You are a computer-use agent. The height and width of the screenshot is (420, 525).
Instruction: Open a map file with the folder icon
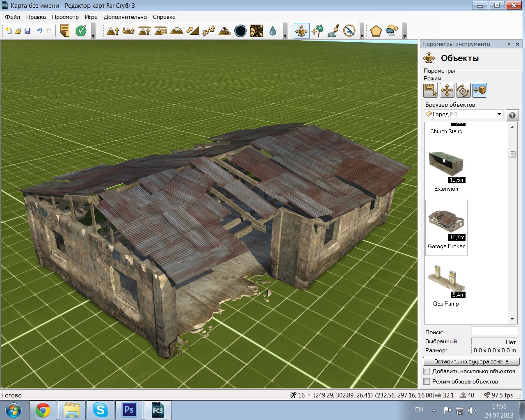[x=18, y=31]
